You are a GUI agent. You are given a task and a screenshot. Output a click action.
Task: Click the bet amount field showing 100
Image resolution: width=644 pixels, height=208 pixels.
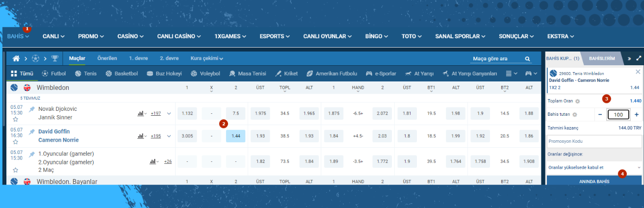click(x=618, y=114)
